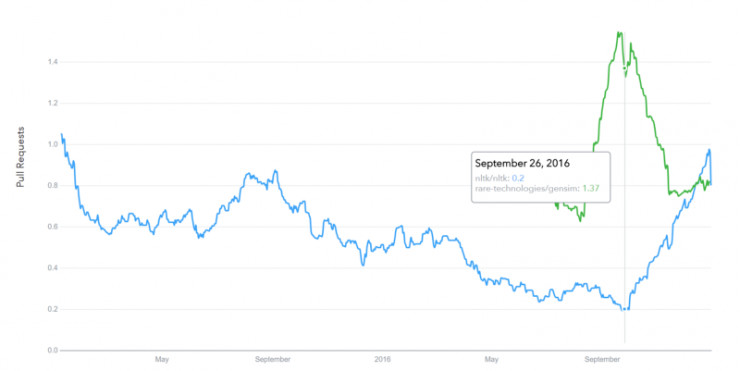This screenshot has height=371, width=740.
Task: Click the green gensim peak point
Action: coord(620,32)
